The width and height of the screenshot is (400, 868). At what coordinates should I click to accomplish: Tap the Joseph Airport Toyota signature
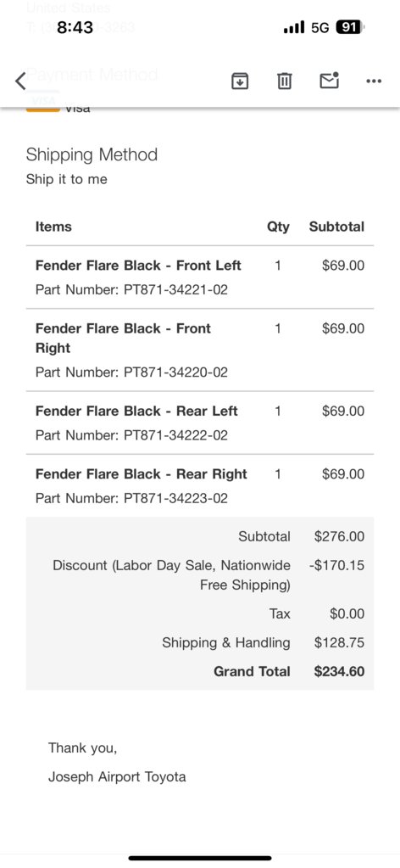[117, 776]
